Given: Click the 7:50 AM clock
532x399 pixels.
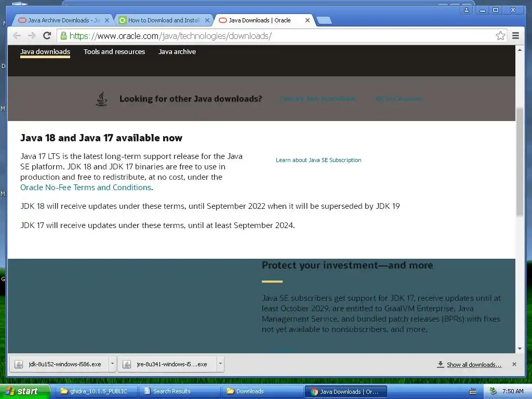Looking at the screenshot, I should coord(513,391).
